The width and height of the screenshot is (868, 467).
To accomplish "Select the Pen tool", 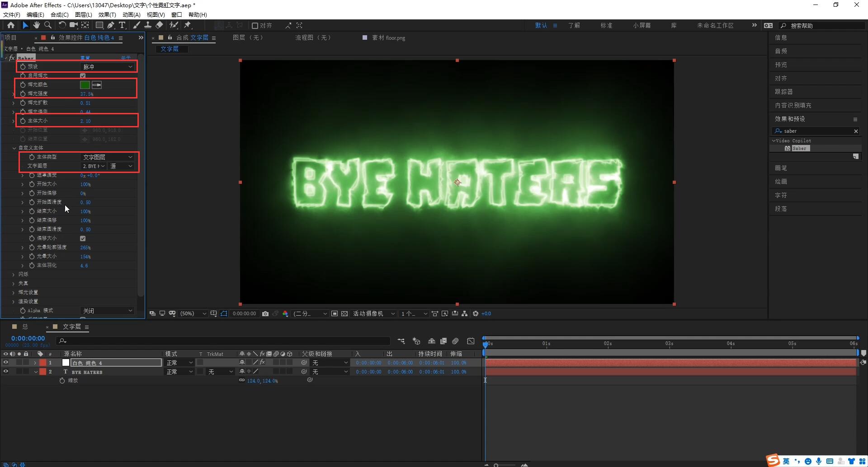I will tap(111, 25).
